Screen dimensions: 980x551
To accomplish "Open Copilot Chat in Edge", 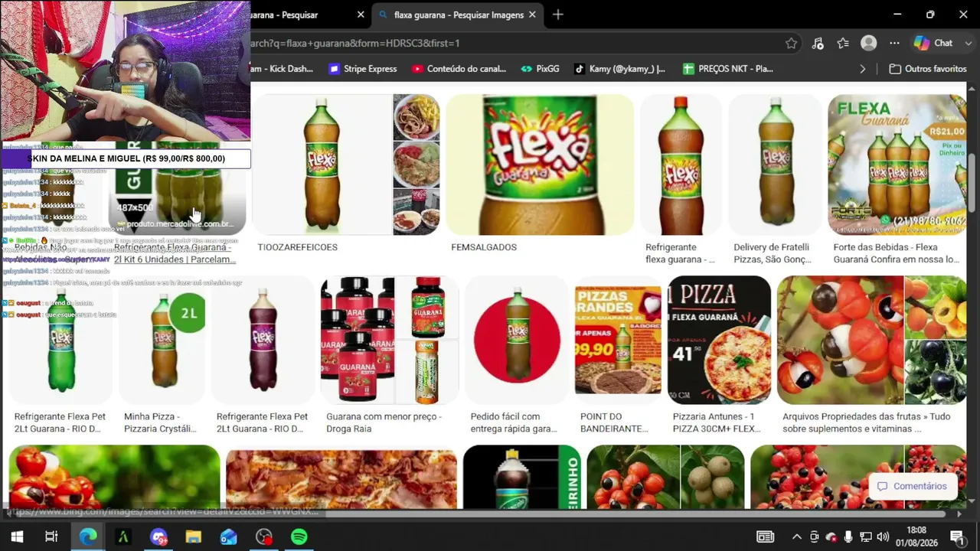I will (x=933, y=44).
